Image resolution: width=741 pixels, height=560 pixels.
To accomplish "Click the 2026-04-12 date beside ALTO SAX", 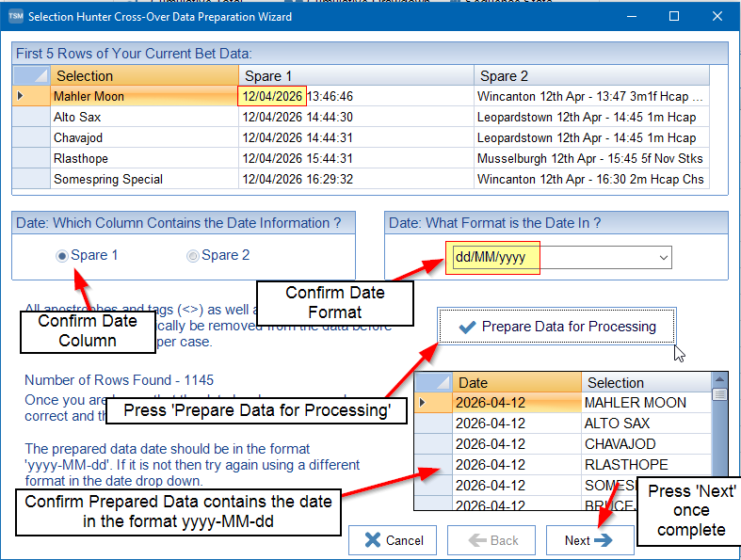I will tap(517, 424).
